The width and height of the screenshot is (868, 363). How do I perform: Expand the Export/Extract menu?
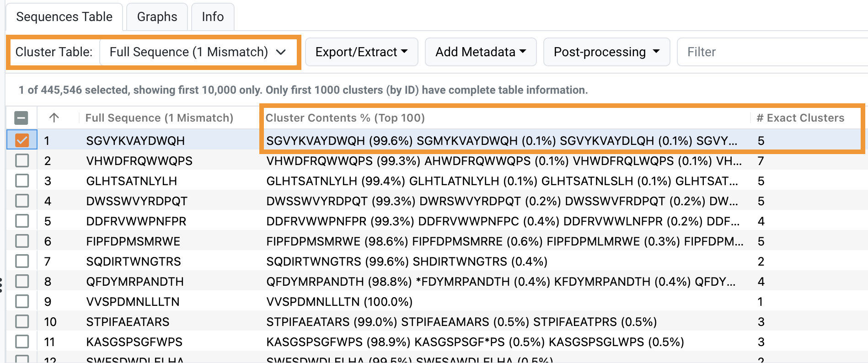point(361,52)
